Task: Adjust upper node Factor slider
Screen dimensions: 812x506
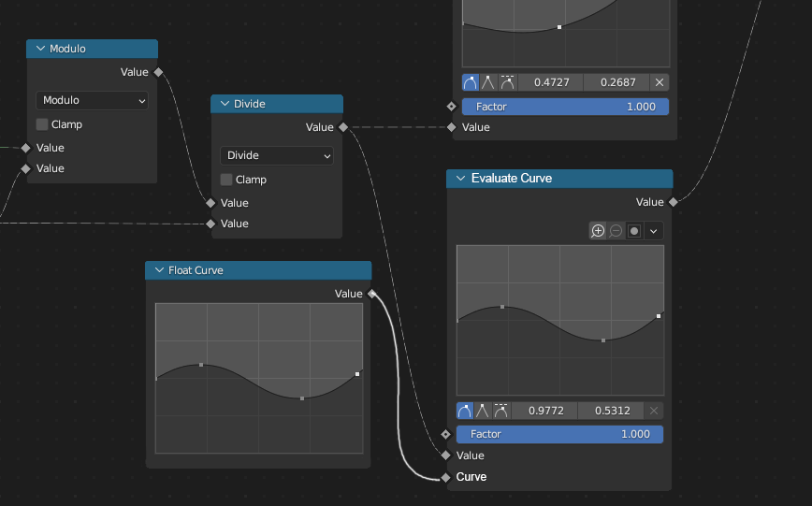Action: tap(565, 107)
